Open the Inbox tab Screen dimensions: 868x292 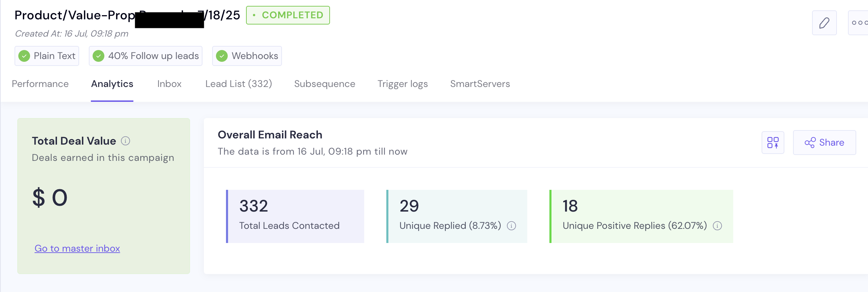coord(169,84)
